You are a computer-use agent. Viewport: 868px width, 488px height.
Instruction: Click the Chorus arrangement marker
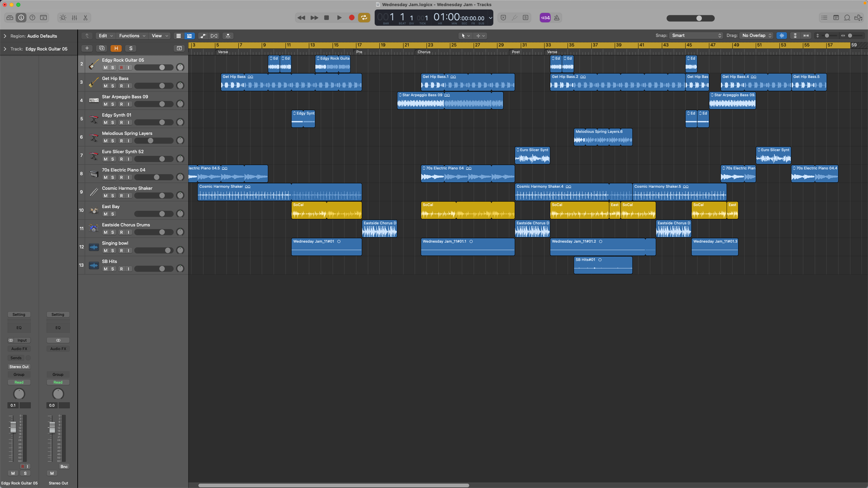[x=424, y=52]
